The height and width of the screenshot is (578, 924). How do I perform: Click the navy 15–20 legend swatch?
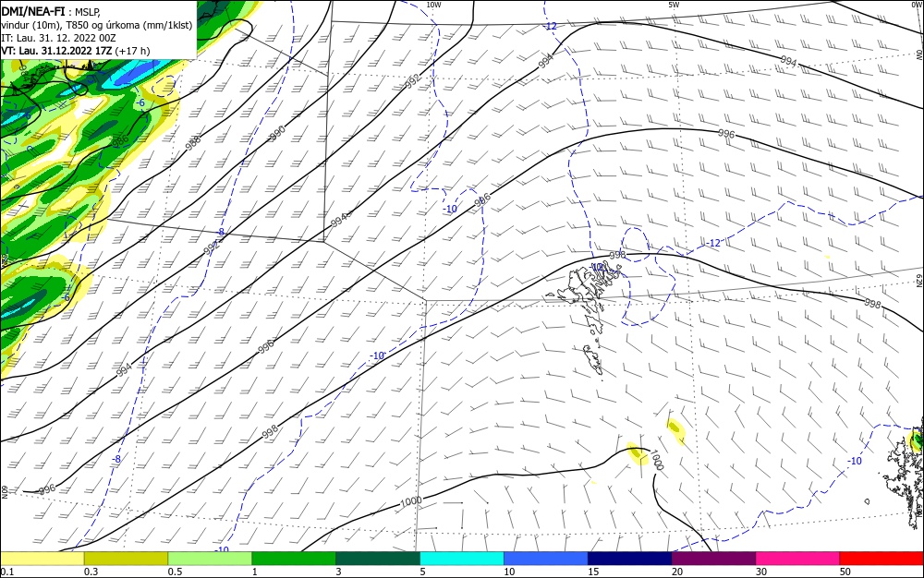(x=630, y=559)
